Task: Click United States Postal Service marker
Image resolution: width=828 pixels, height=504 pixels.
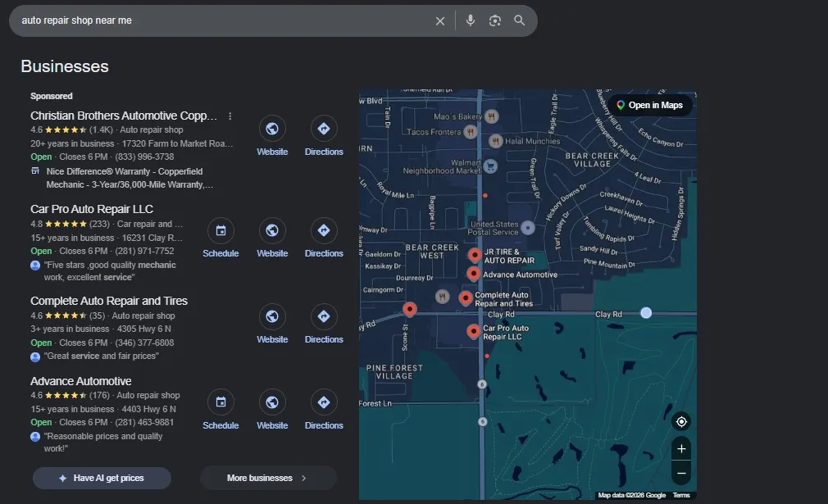Action: pos(527,228)
